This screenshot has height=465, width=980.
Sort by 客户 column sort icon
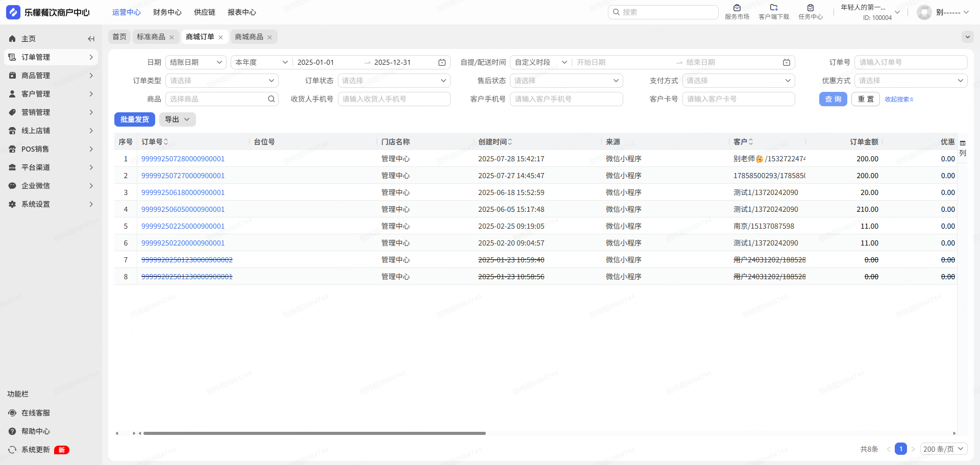[751, 142]
